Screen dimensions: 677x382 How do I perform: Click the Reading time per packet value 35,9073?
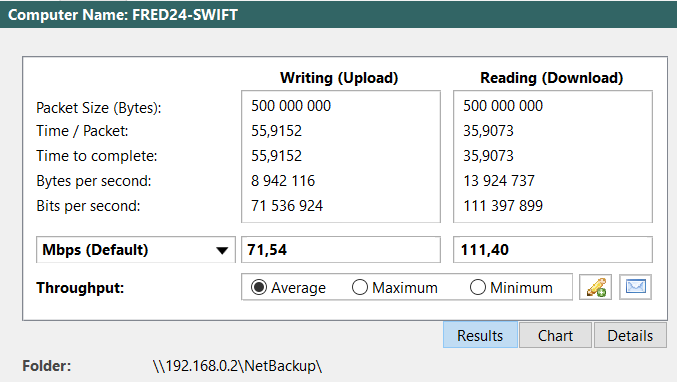pyautogui.click(x=488, y=131)
